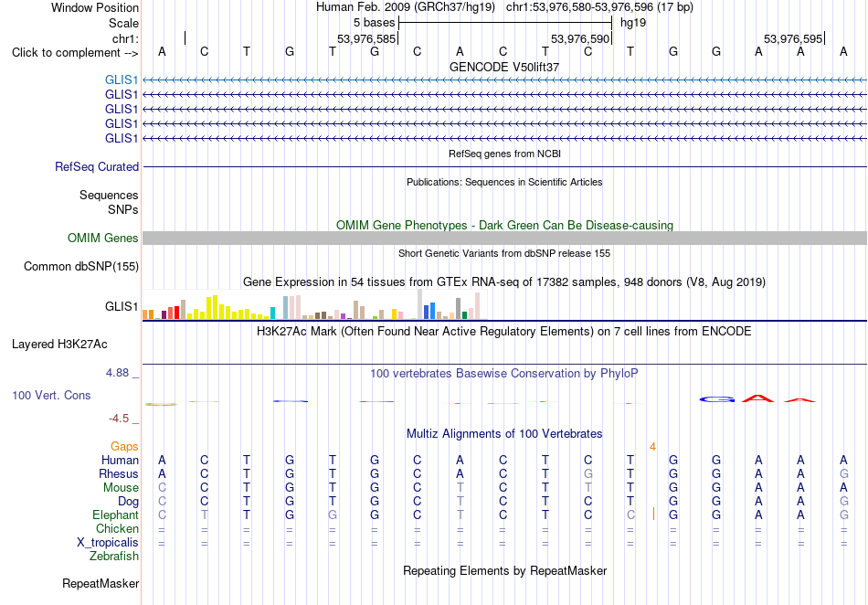Click the Elephant alignment row label
This screenshot has height=605, width=868.
(115, 515)
